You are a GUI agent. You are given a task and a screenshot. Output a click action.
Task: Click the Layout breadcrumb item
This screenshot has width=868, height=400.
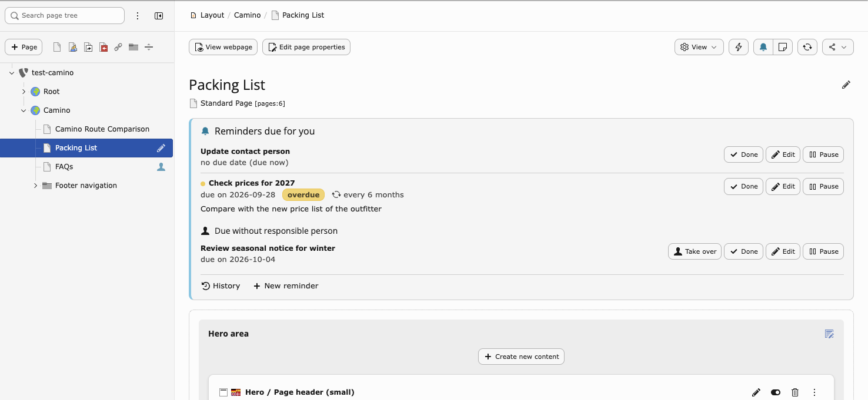[212, 15]
